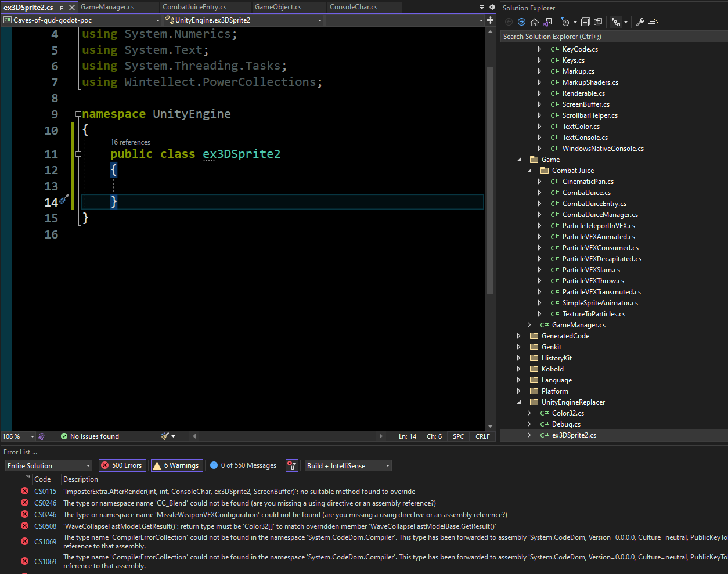Collapse the Combat Juice folder
This screenshot has width=728, height=574.
tap(529, 171)
